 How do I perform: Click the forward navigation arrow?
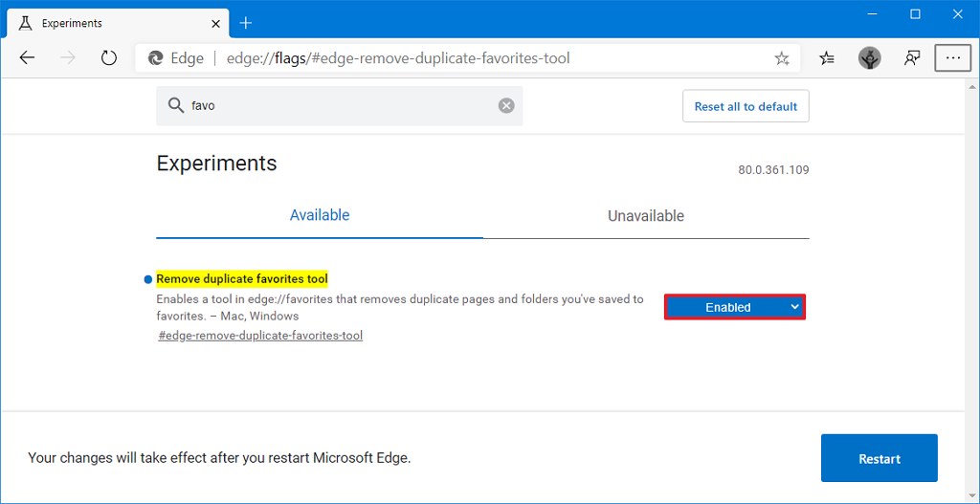point(68,58)
